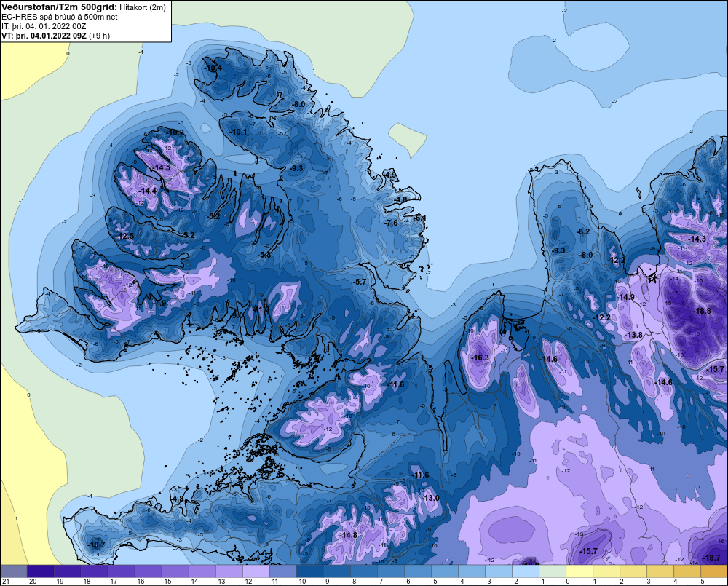Select the legend color swatch labeled 0
The width and height of the screenshot is (728, 586).
point(579,571)
